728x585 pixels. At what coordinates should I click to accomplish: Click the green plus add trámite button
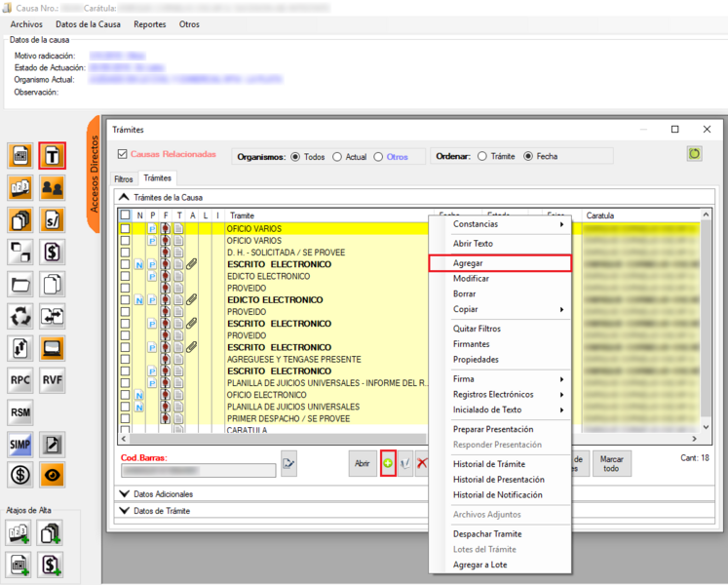(x=388, y=464)
